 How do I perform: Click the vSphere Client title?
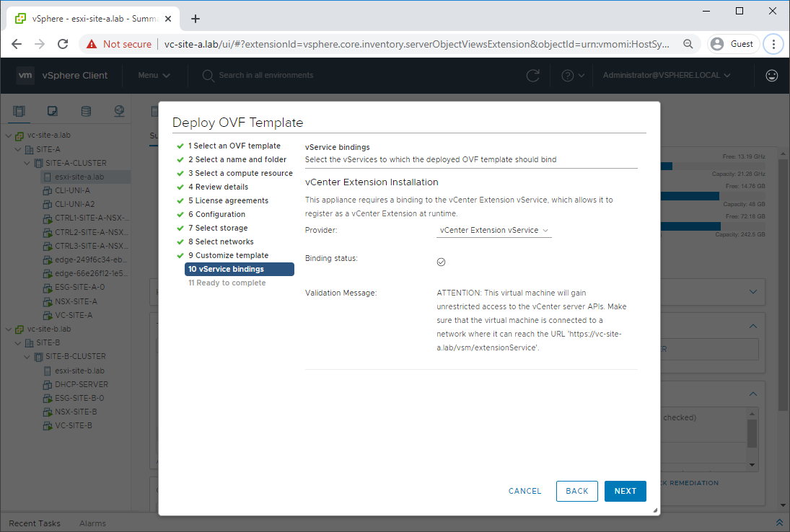[x=74, y=76]
